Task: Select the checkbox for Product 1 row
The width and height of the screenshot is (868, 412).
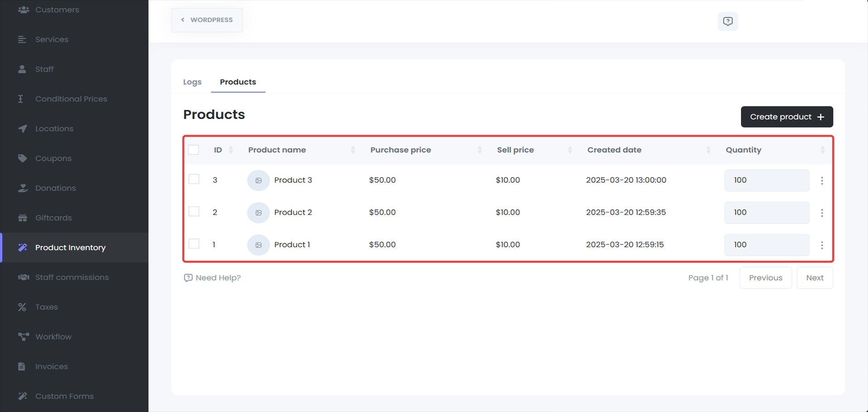Action: [x=194, y=244]
